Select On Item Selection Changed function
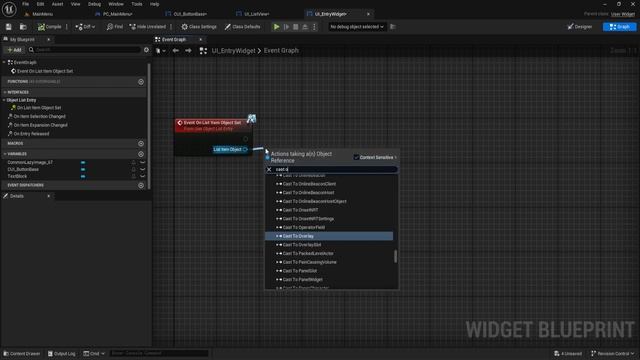 (x=40, y=116)
